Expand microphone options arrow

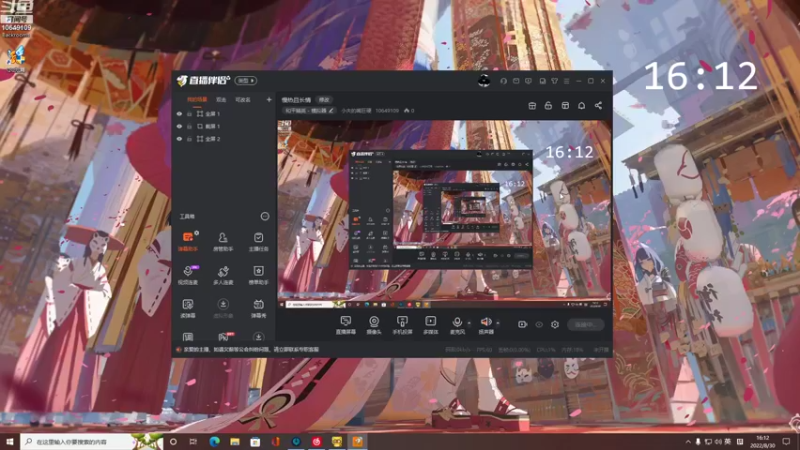tap(469, 323)
